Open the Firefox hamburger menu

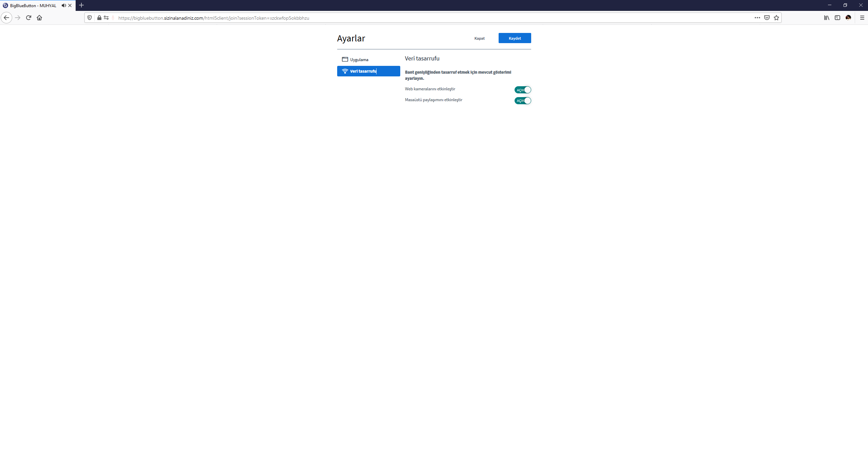click(862, 18)
